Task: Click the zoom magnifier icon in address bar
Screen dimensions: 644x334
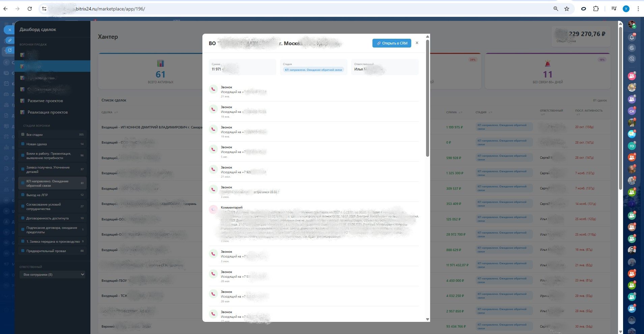Action: click(556, 9)
